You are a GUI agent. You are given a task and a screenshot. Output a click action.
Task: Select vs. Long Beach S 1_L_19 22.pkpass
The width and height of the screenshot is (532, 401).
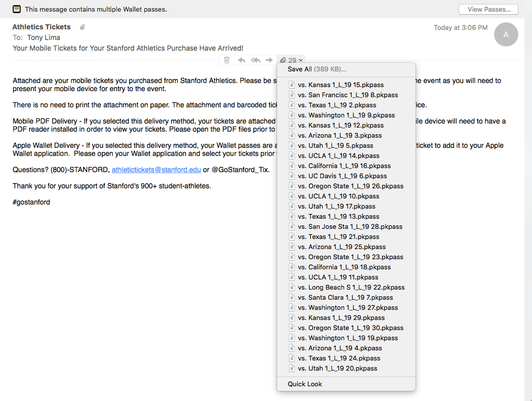[346, 288]
